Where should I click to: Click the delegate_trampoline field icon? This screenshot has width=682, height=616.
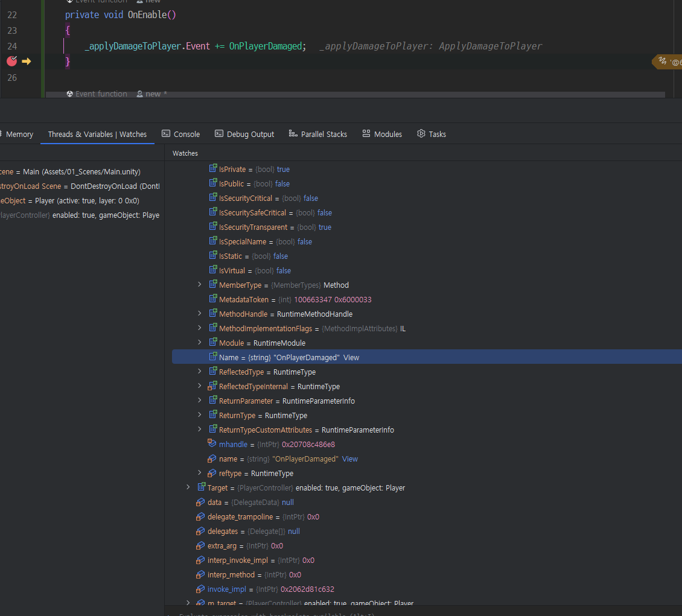200,516
